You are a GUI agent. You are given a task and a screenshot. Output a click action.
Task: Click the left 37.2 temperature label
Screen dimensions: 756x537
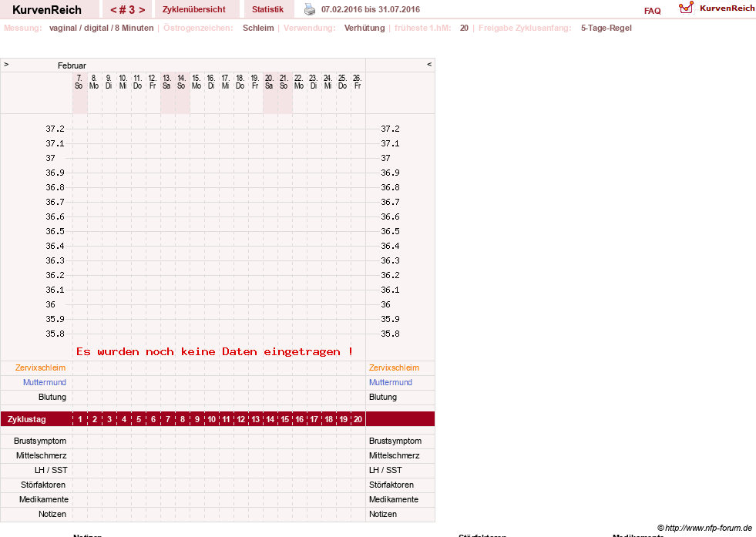pyautogui.click(x=55, y=129)
